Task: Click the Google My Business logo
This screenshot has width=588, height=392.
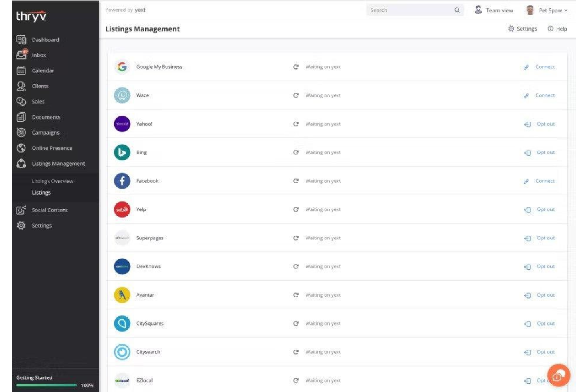Action: click(x=122, y=67)
